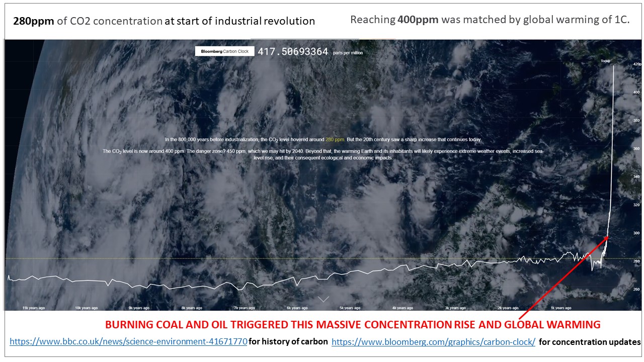Viewport: 644px width, 362px height.
Task: Click the 300 value on ppm axis
Action: tap(636, 233)
